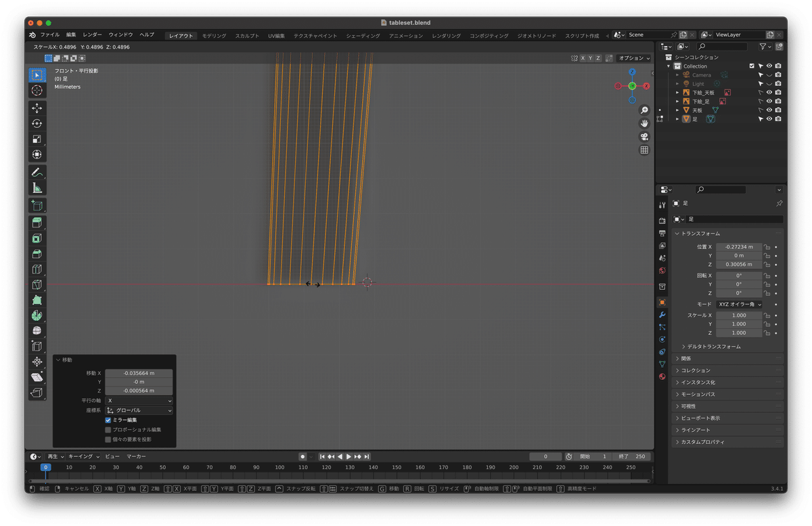Show the hidden Camera object
Viewport: 812px width, 526px height.
pos(769,74)
